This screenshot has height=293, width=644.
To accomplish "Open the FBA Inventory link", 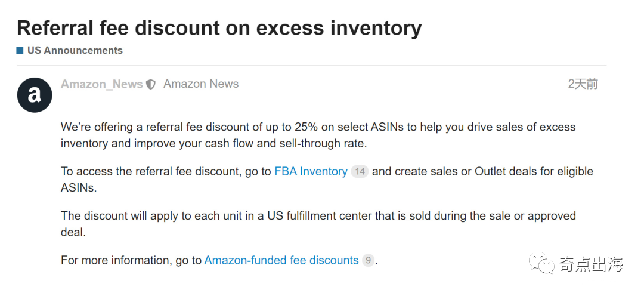I will click(x=311, y=172).
